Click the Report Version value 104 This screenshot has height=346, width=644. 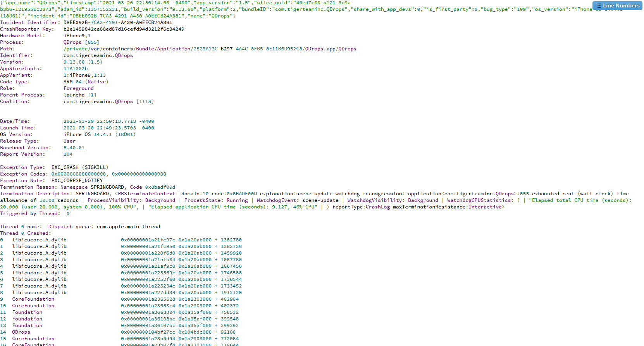68,154
